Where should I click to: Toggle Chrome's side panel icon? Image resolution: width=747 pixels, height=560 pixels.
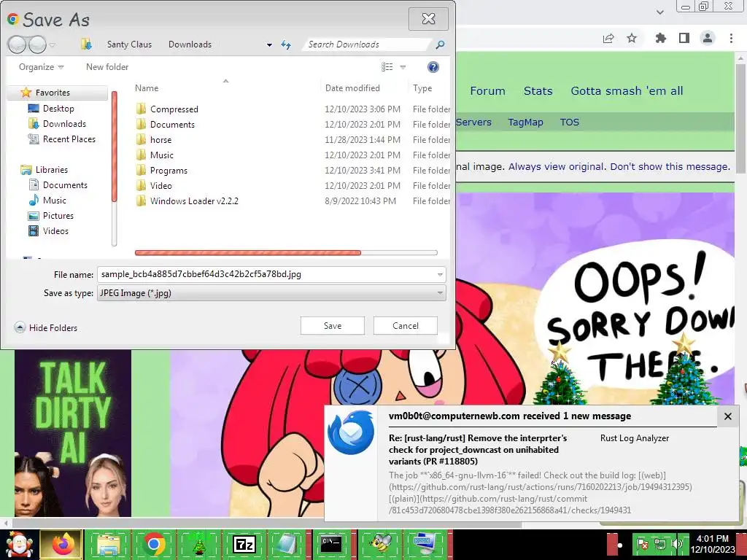[684, 38]
